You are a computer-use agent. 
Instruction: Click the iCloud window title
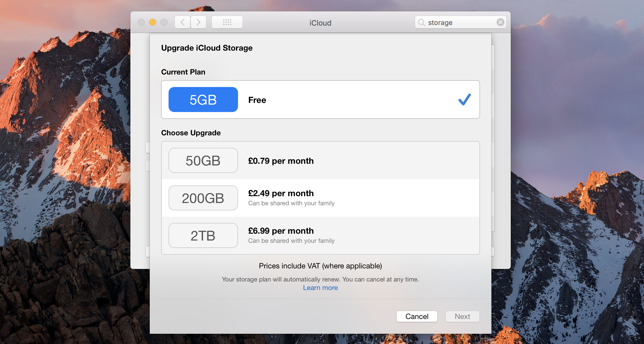[x=320, y=23]
